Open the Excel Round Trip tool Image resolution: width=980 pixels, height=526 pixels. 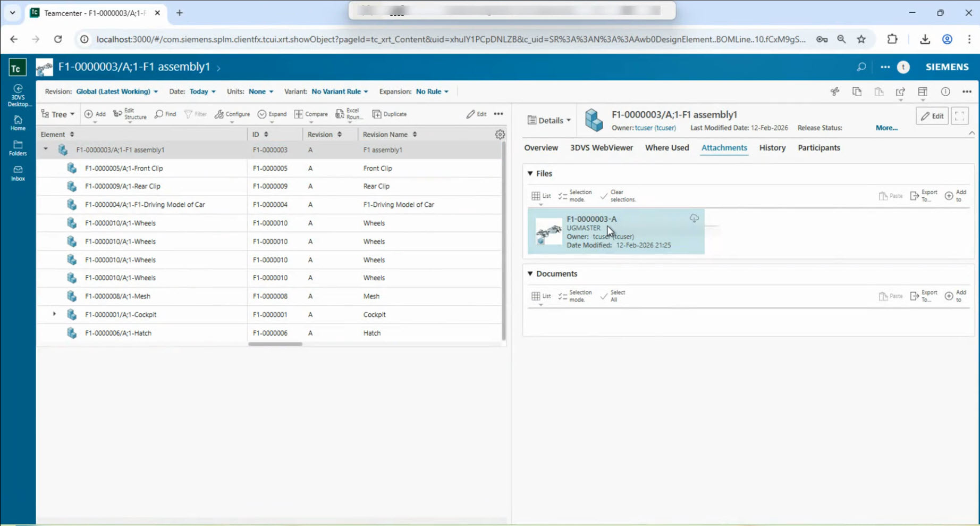click(x=348, y=114)
